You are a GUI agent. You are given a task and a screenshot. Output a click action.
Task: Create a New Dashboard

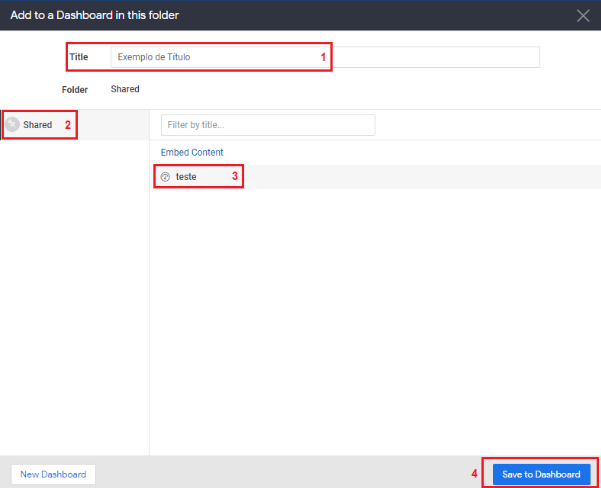(x=53, y=475)
